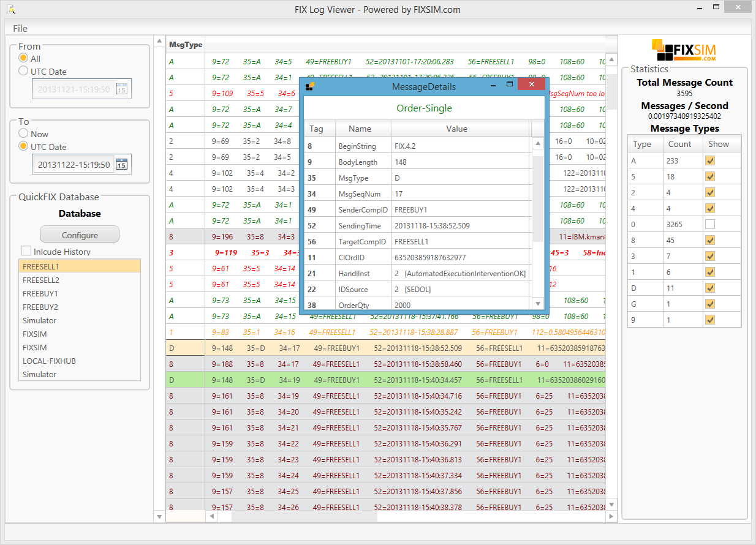Toggle Show checkbox for message type D
The height and width of the screenshot is (545, 756).
(710, 288)
